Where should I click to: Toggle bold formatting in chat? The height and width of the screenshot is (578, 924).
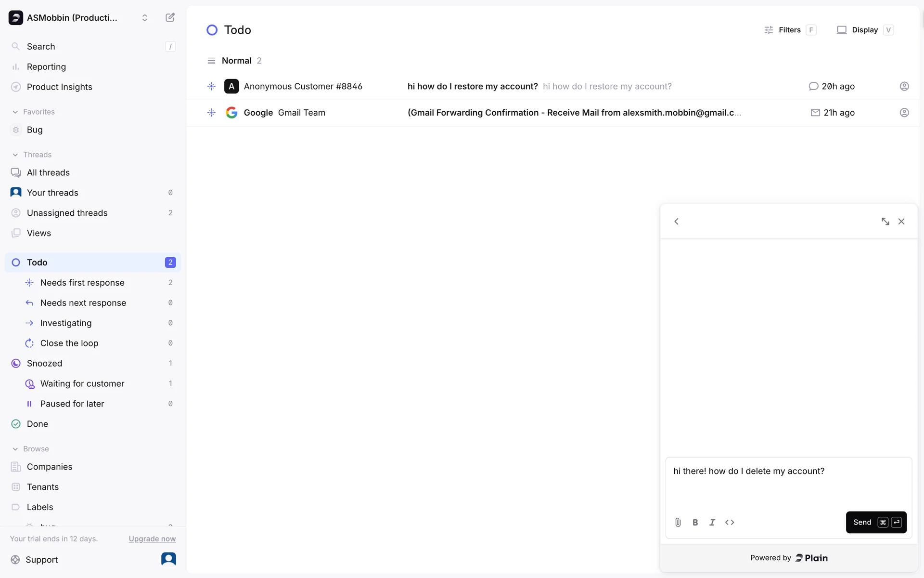(x=695, y=522)
